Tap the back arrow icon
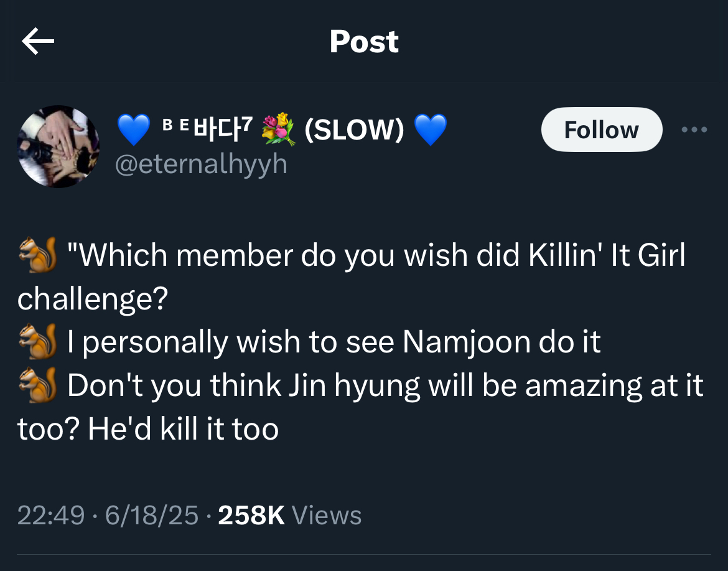Image resolution: width=728 pixels, height=571 pixels. pos(38,42)
